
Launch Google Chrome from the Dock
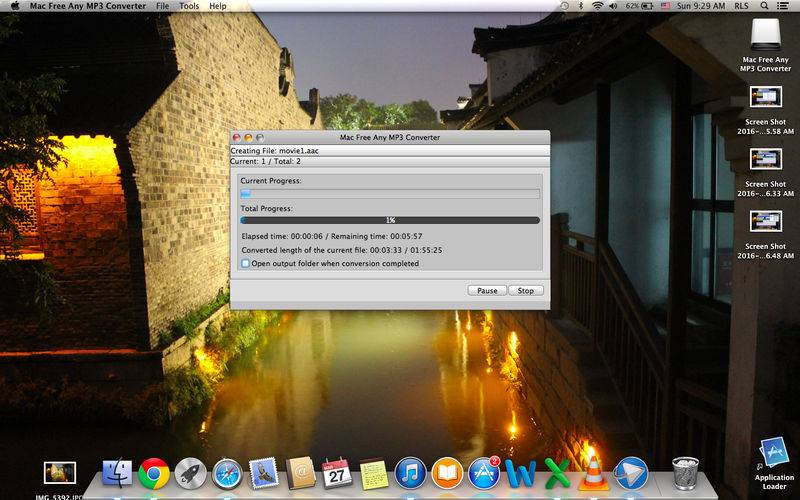point(154,473)
